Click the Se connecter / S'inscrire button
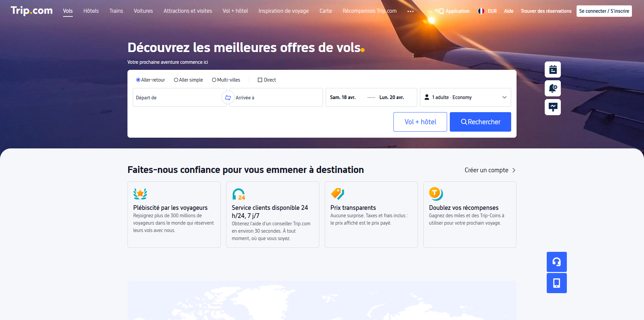644x320 pixels. [x=604, y=11]
